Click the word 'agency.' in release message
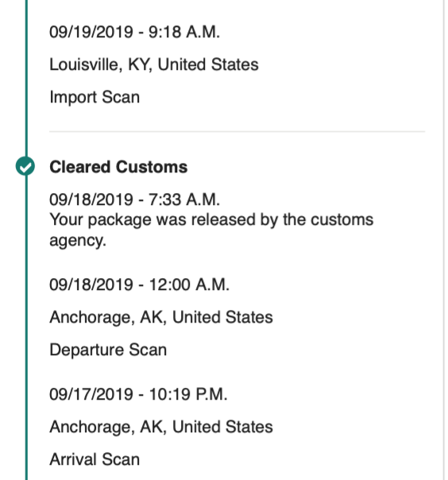The width and height of the screenshot is (448, 480). [x=78, y=241]
